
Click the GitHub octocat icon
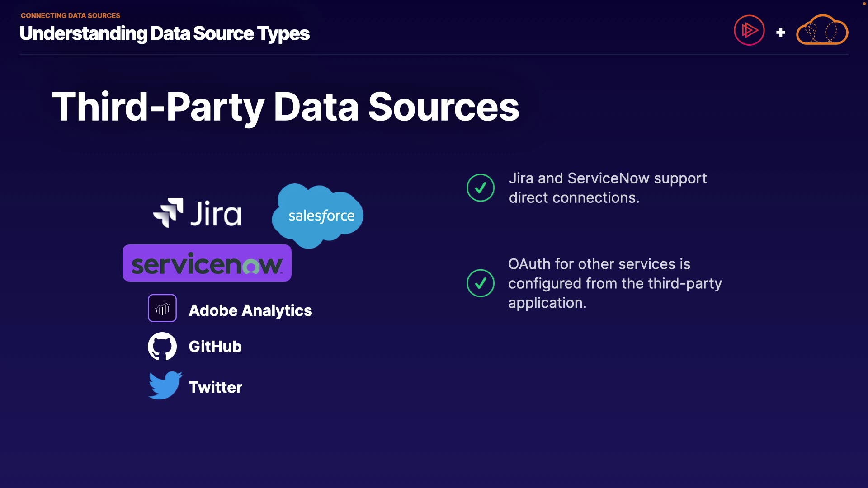(x=162, y=347)
